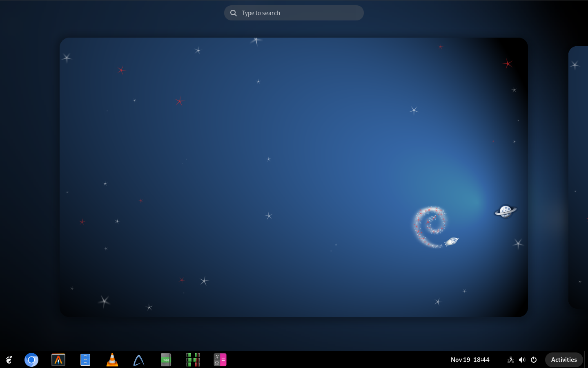
Task: Switch to the partially visible right workspace
Action: 578,177
